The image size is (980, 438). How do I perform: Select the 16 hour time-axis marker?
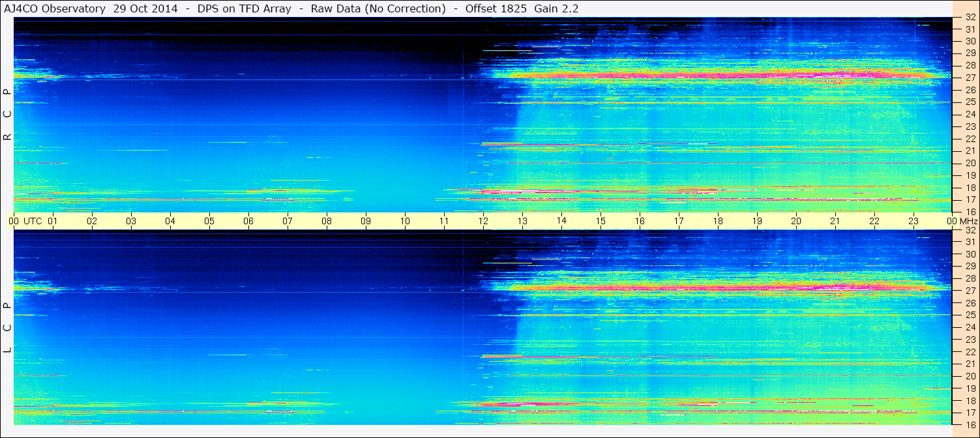pyautogui.click(x=640, y=221)
